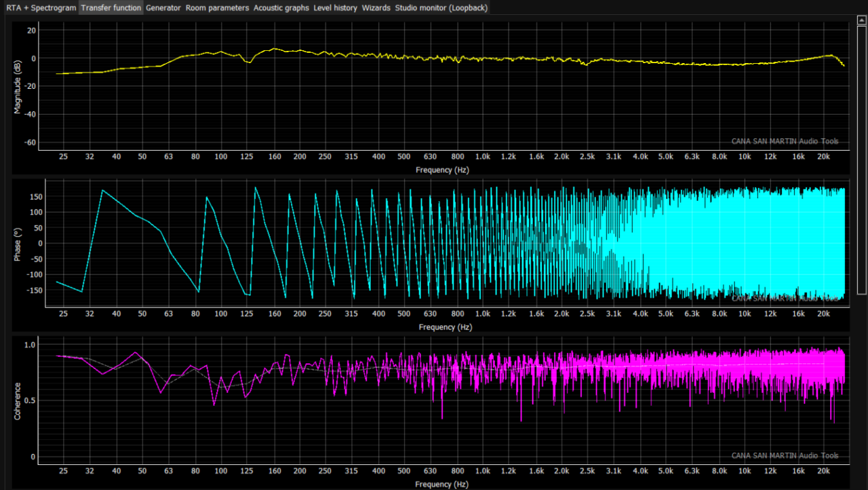Switch to Studio monitor (Loopback) tab
868x490 pixels.
(441, 7)
